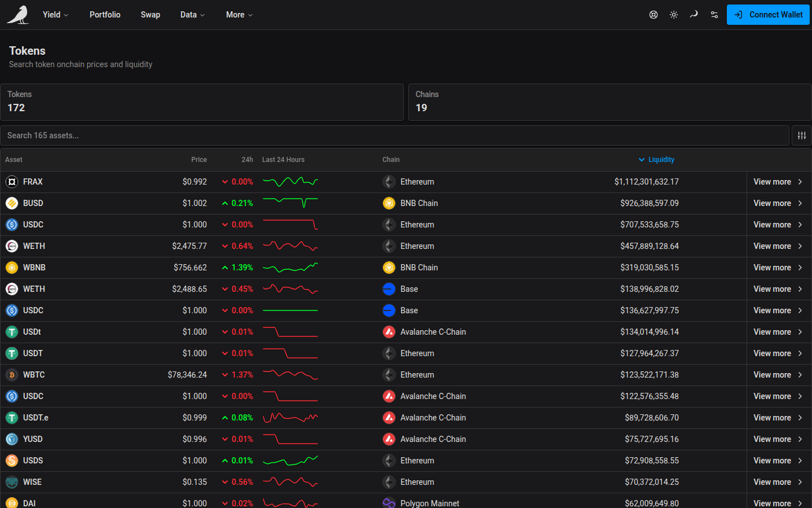Click the Base chain icon in WETH row
The image size is (812, 508).
(x=389, y=289)
